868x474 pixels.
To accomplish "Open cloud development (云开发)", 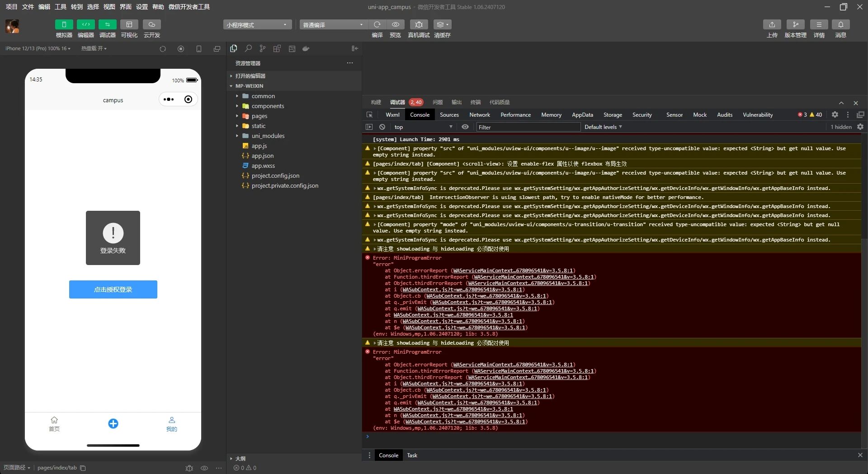I will pyautogui.click(x=152, y=24).
